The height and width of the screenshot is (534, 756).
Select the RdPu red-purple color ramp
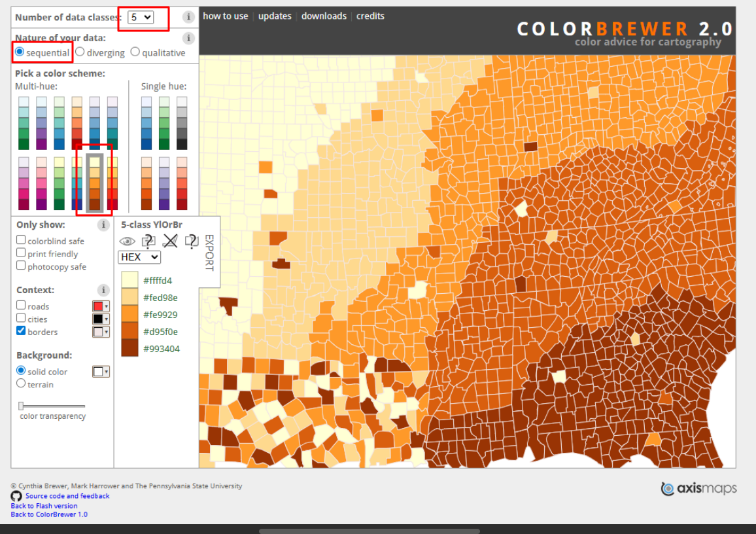(x=41, y=183)
